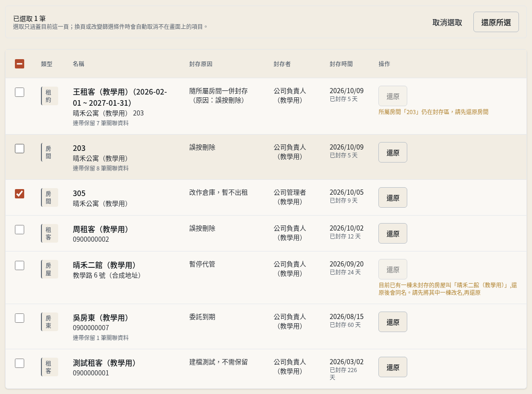The image size is (532, 394).
Task: Click the 租客 tag beside 周租客
Action: point(49,233)
